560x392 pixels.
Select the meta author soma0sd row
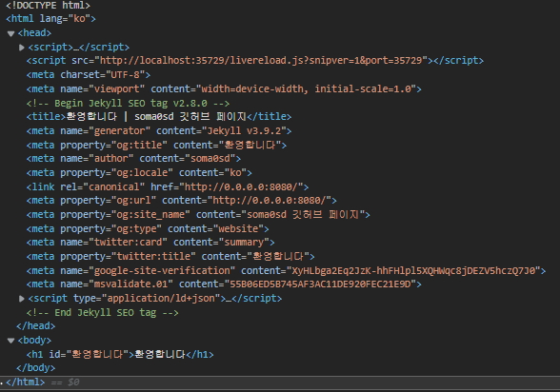click(x=133, y=158)
